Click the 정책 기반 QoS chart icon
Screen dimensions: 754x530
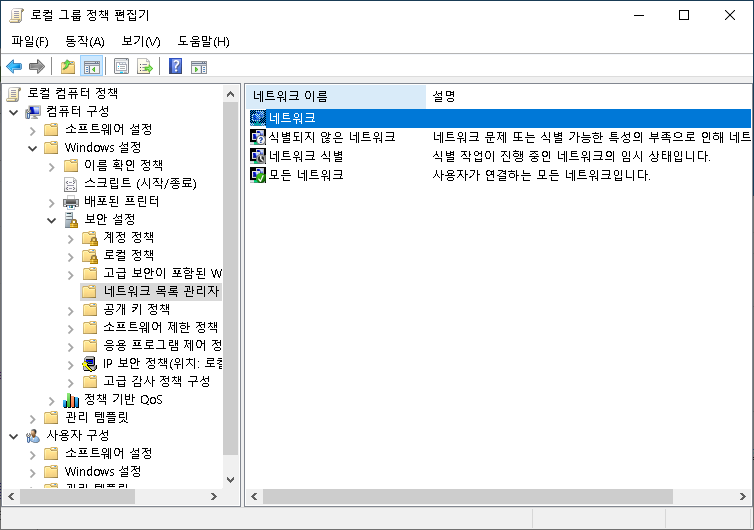(x=71, y=400)
